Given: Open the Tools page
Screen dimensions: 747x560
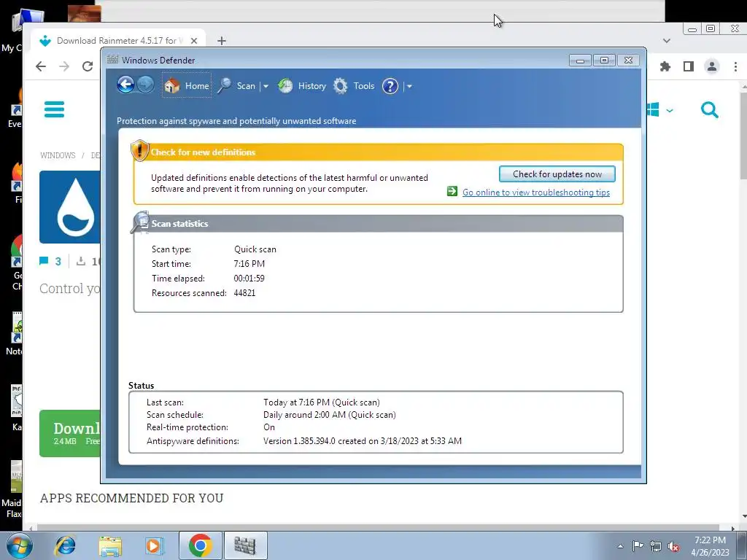Looking at the screenshot, I should (x=354, y=86).
